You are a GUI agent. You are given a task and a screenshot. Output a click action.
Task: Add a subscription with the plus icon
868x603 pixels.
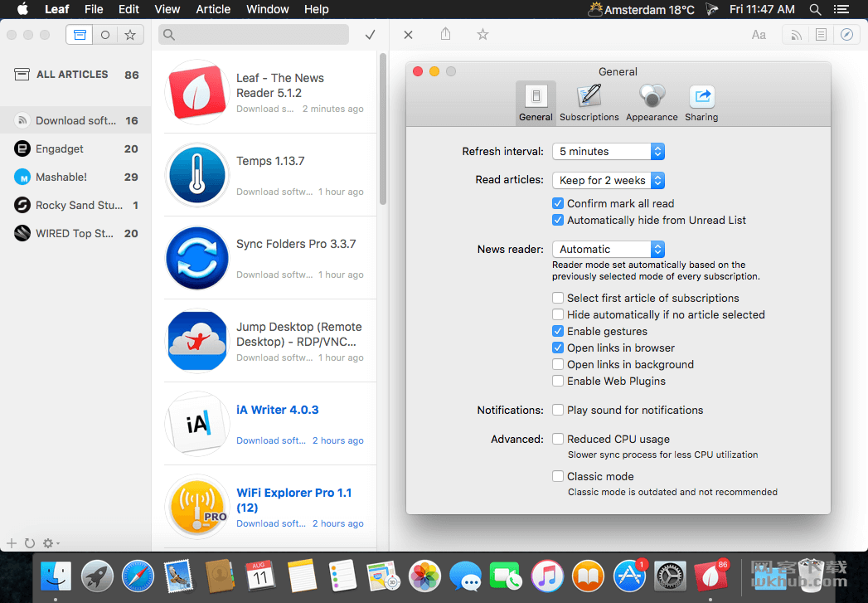click(11, 543)
